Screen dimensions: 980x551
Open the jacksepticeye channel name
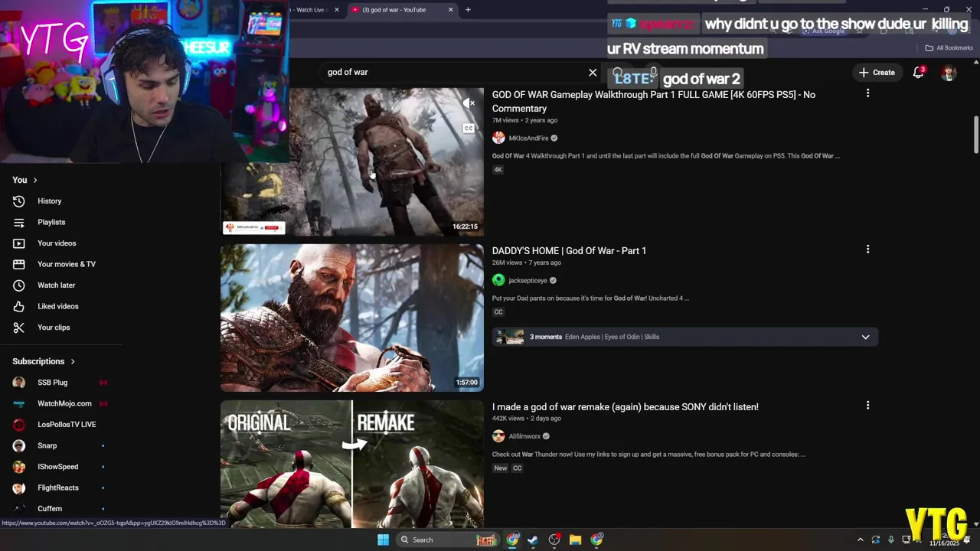click(x=528, y=281)
